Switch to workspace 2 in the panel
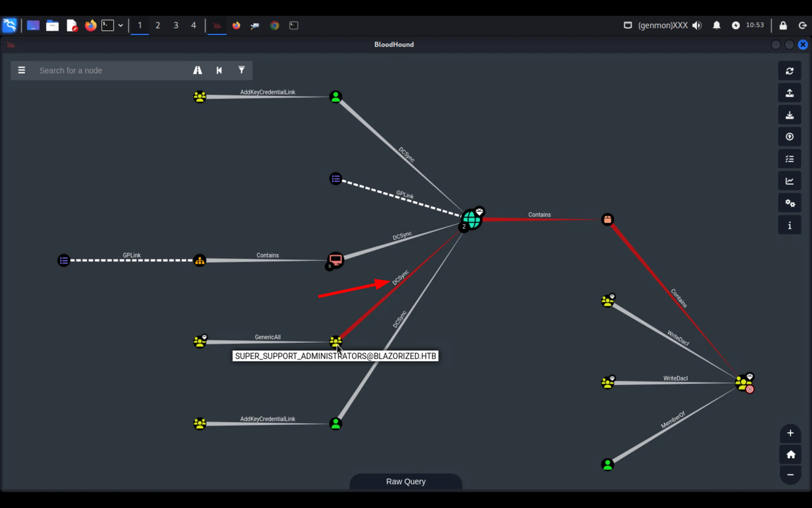812x508 pixels. (x=158, y=25)
